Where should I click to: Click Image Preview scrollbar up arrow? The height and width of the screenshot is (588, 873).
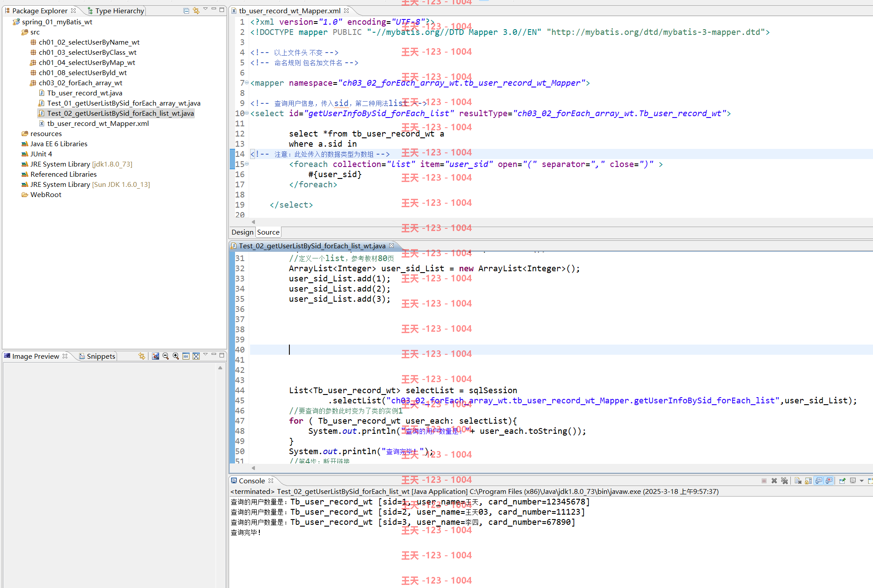(220, 368)
